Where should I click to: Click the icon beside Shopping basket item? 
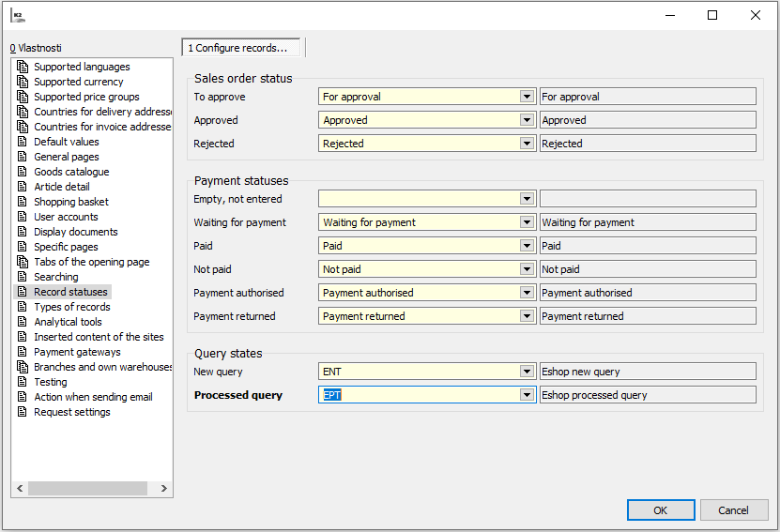click(23, 202)
